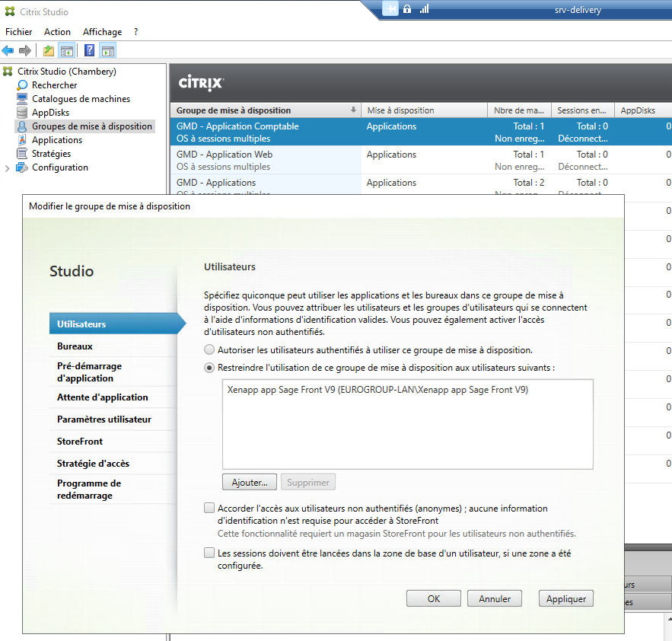
Task: Check the sessions zone de base checkbox
Action: [209, 553]
